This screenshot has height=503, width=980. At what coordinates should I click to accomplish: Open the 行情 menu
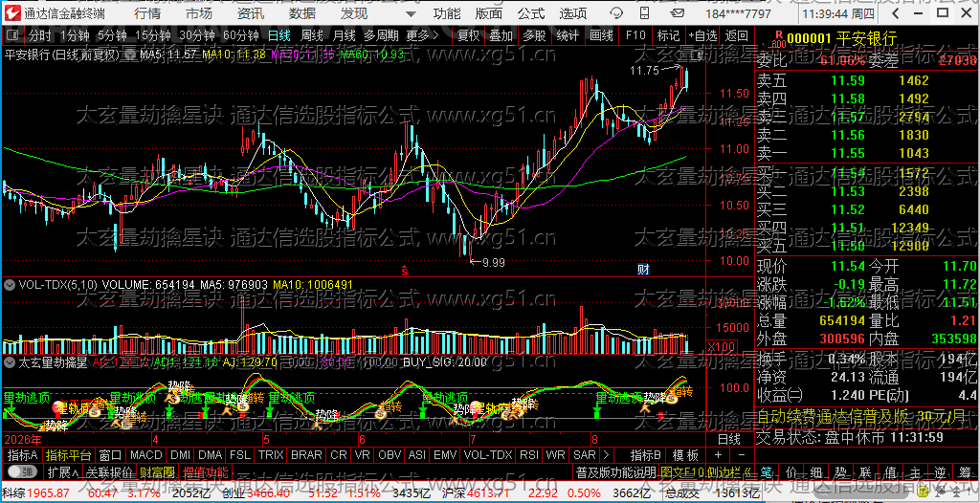click(x=146, y=13)
